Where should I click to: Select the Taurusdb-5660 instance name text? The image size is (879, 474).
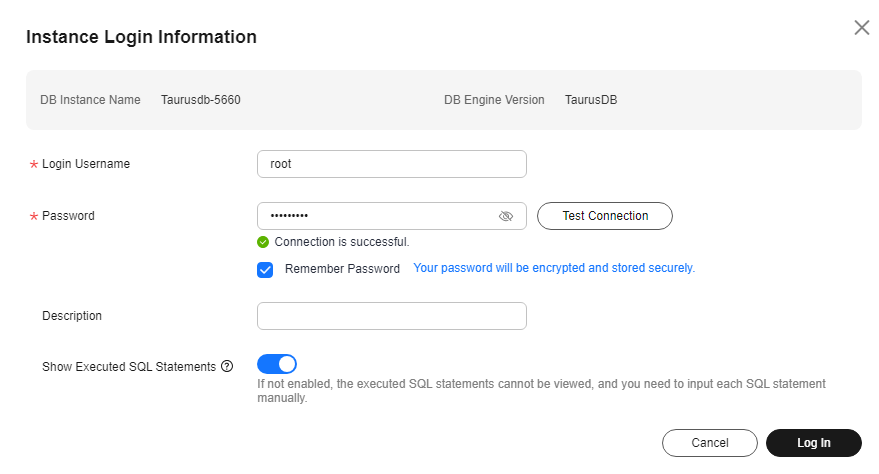pos(201,100)
